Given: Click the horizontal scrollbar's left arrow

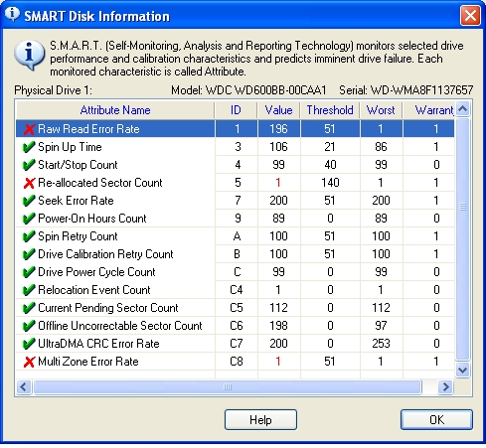Looking at the screenshot, I should pyautogui.click(x=24, y=386).
